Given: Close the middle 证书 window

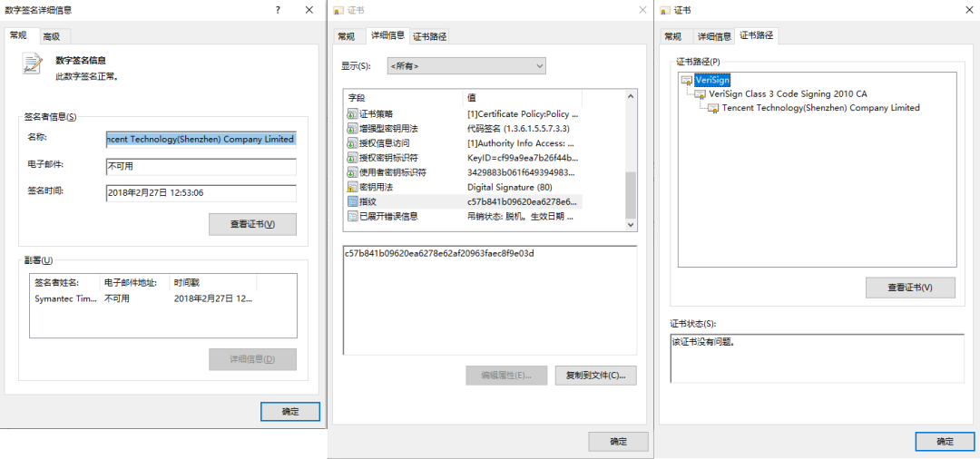Looking at the screenshot, I should pos(642,10).
